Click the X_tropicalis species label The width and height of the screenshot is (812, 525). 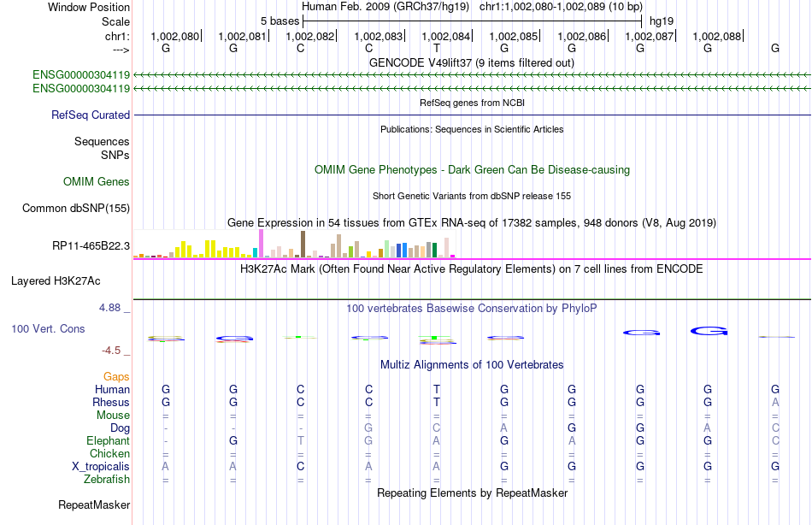click(101, 467)
